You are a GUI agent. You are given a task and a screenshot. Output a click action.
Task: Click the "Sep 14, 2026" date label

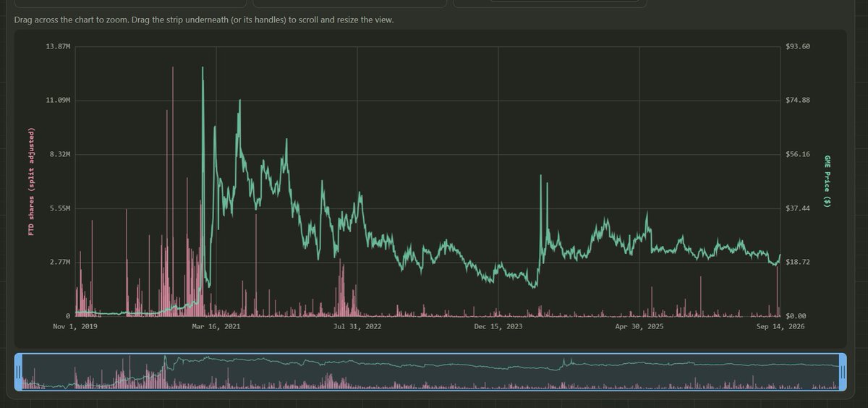click(781, 327)
